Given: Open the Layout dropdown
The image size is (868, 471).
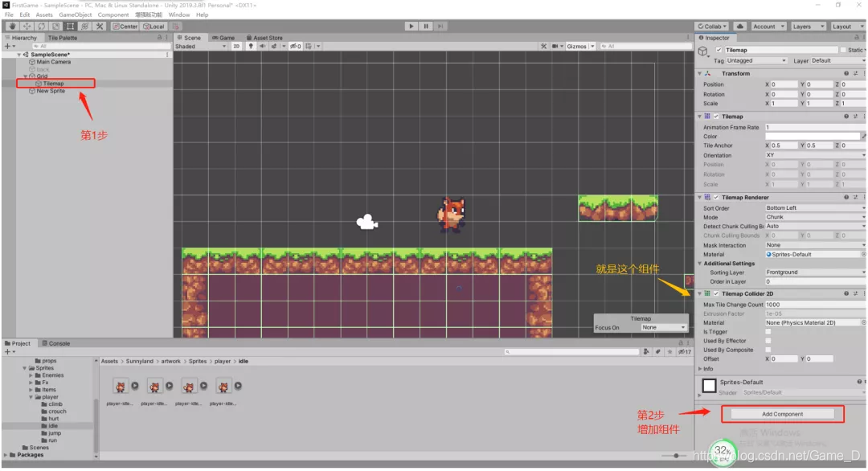Looking at the screenshot, I should point(847,26).
